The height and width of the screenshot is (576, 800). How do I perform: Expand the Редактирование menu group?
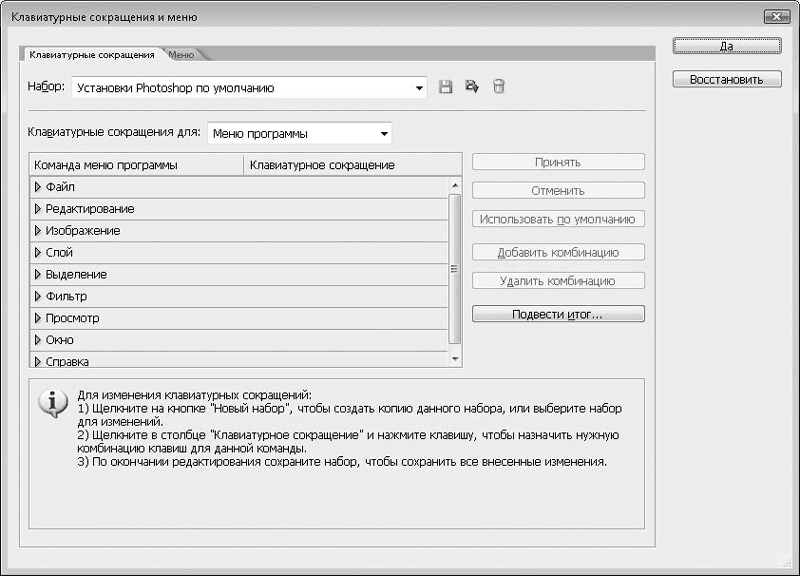38,209
